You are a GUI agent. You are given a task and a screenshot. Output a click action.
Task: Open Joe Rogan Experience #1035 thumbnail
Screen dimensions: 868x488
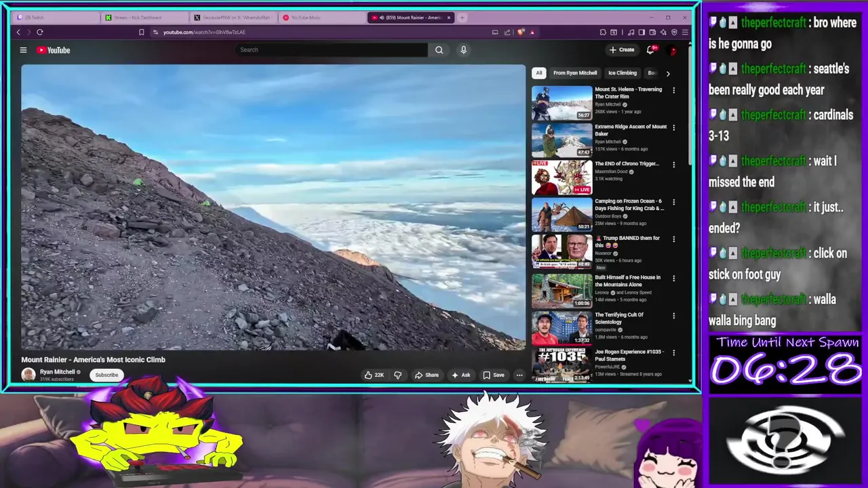pos(561,365)
